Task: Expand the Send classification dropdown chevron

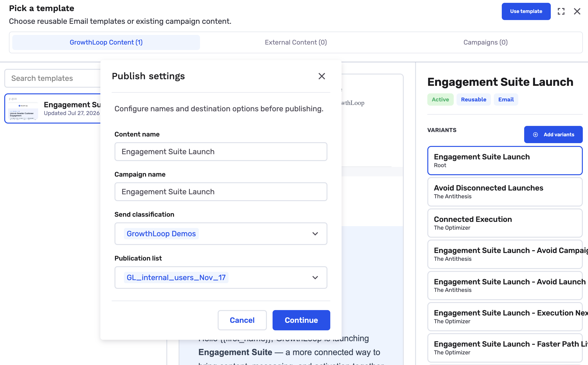Action: [315, 234]
